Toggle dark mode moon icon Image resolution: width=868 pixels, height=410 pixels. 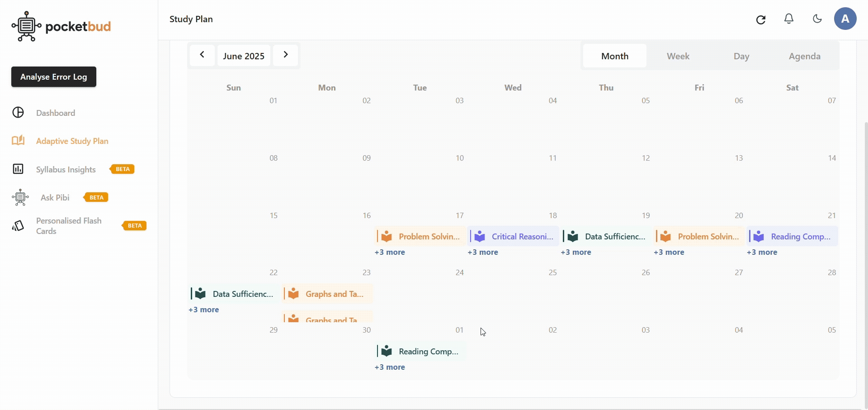(x=817, y=19)
